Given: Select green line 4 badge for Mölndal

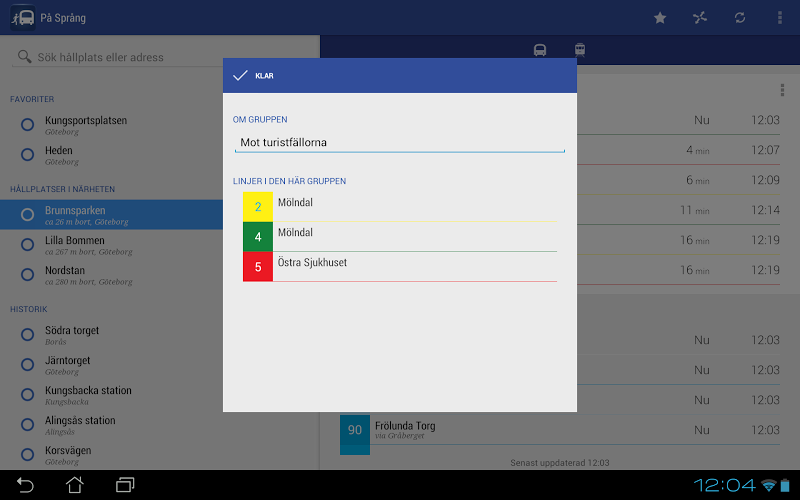Looking at the screenshot, I should (x=258, y=237).
